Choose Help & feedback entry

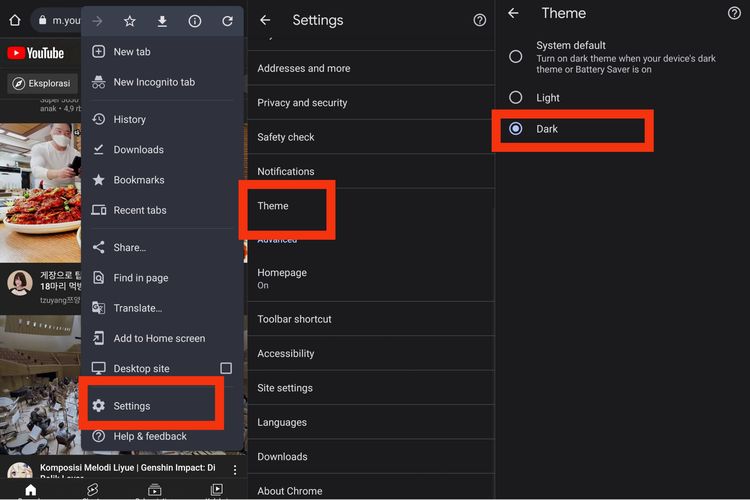[162, 436]
